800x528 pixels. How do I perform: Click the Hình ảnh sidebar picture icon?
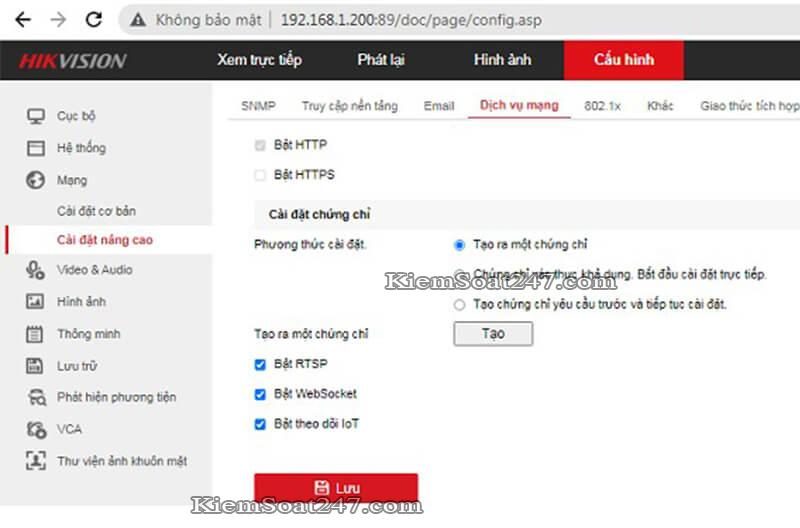click(x=35, y=301)
